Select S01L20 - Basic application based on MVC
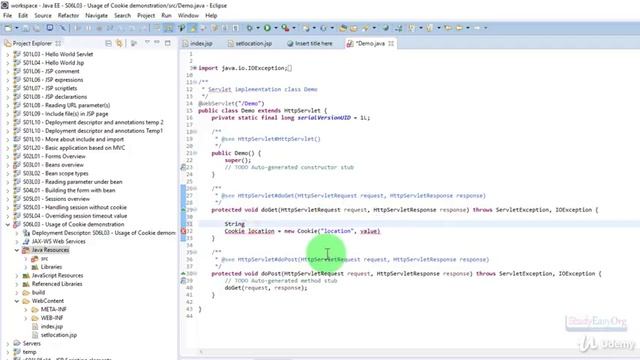This screenshot has width=640, height=360. tap(74, 148)
